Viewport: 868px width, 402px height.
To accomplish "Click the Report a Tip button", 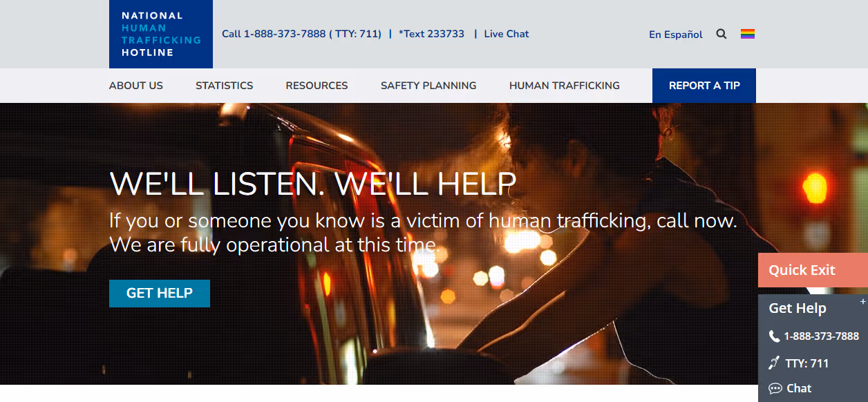I will [x=704, y=86].
